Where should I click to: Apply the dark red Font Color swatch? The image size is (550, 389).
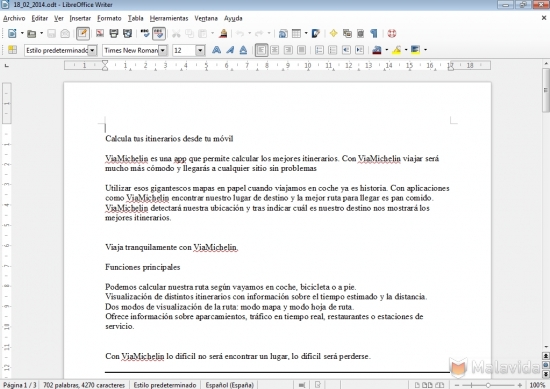coord(377,50)
